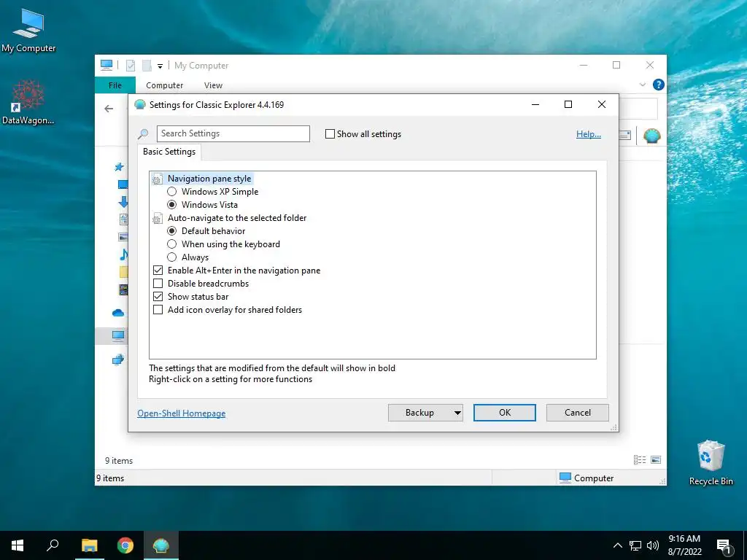Open the Computer ribbon tab
Screen dimensions: 747x560
point(164,85)
